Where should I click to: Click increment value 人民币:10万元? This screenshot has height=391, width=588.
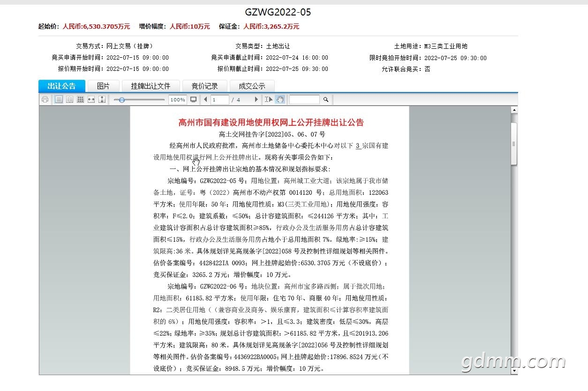[190, 27]
